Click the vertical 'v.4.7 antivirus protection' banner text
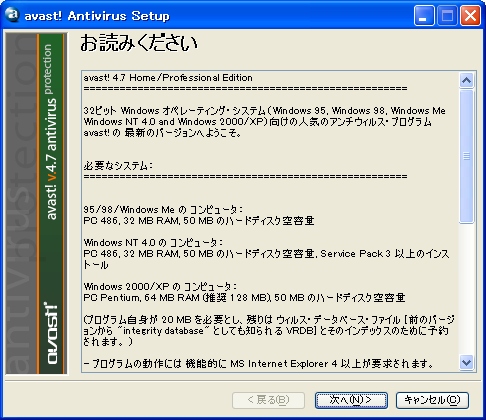The height and width of the screenshot is (420, 486). click(x=51, y=132)
